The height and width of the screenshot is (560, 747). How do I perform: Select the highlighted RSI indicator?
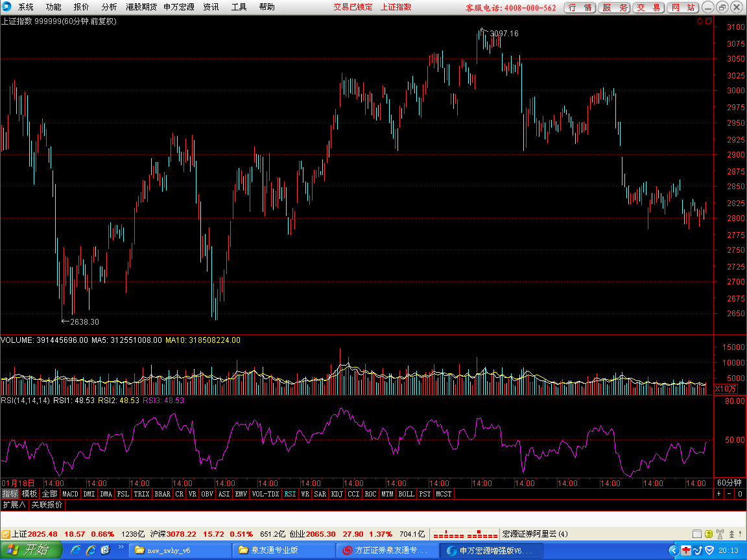click(x=290, y=494)
